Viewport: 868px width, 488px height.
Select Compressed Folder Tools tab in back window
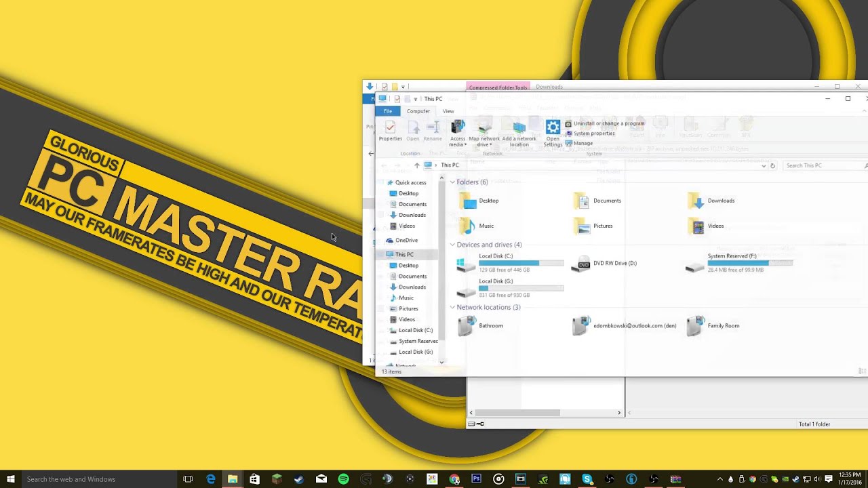coord(498,87)
